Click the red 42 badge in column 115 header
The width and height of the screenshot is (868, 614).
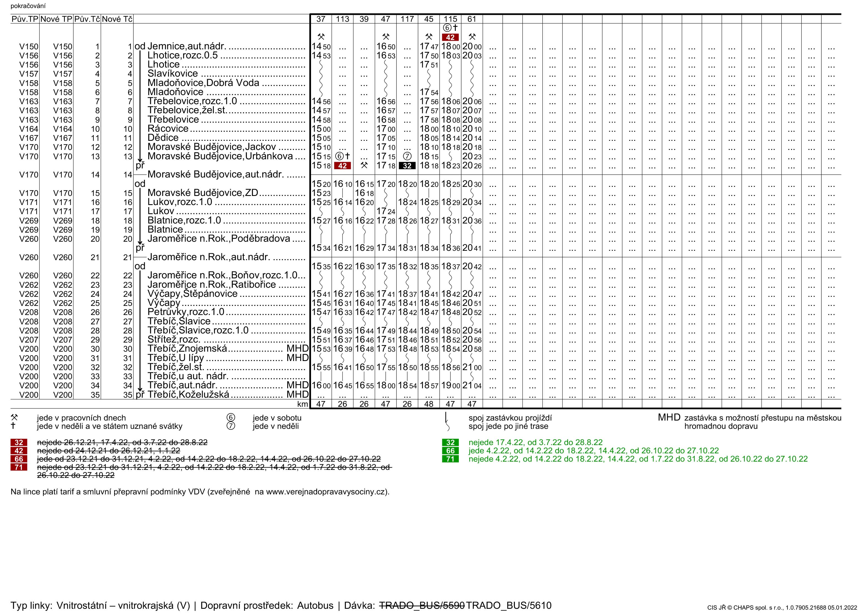(450, 37)
